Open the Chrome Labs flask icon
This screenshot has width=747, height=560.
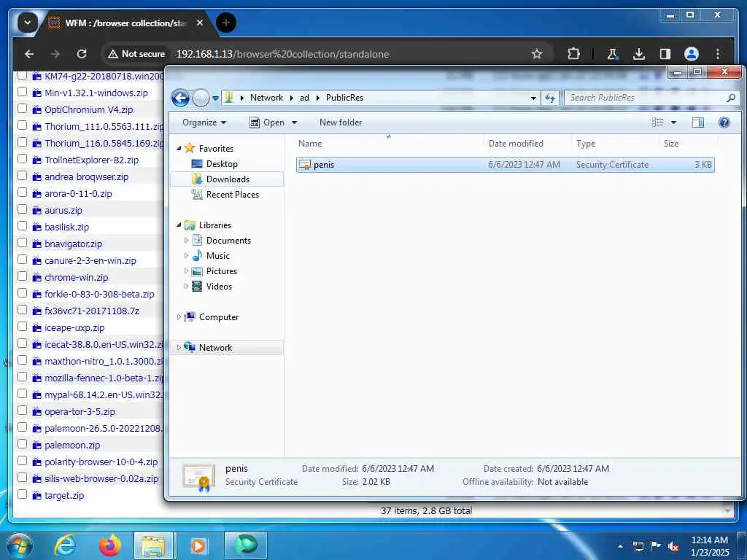(612, 54)
